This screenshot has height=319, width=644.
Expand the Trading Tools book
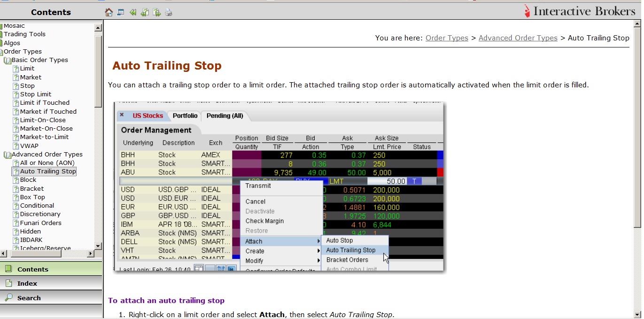click(x=1, y=34)
